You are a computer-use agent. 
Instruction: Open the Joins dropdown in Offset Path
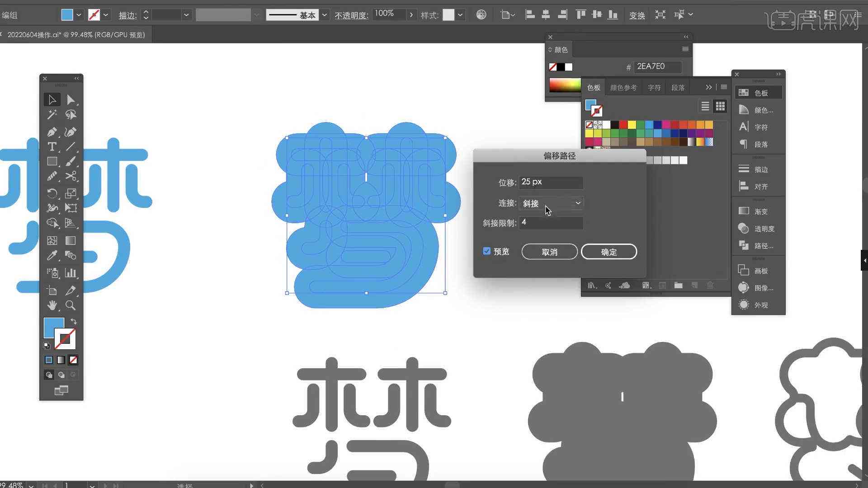coord(551,203)
